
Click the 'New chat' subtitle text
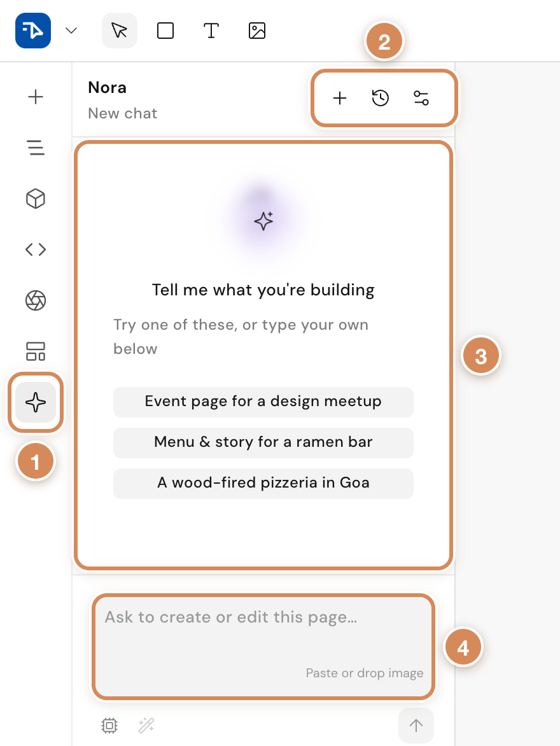click(123, 113)
